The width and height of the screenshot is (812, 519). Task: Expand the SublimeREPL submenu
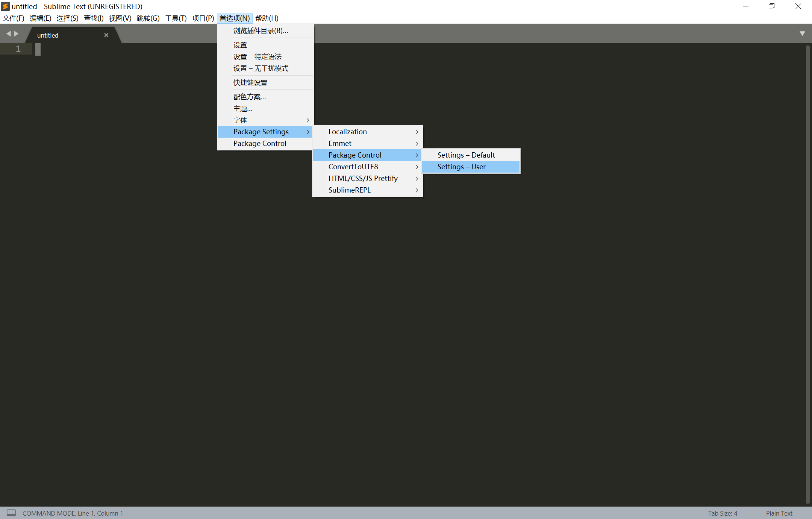click(x=368, y=190)
